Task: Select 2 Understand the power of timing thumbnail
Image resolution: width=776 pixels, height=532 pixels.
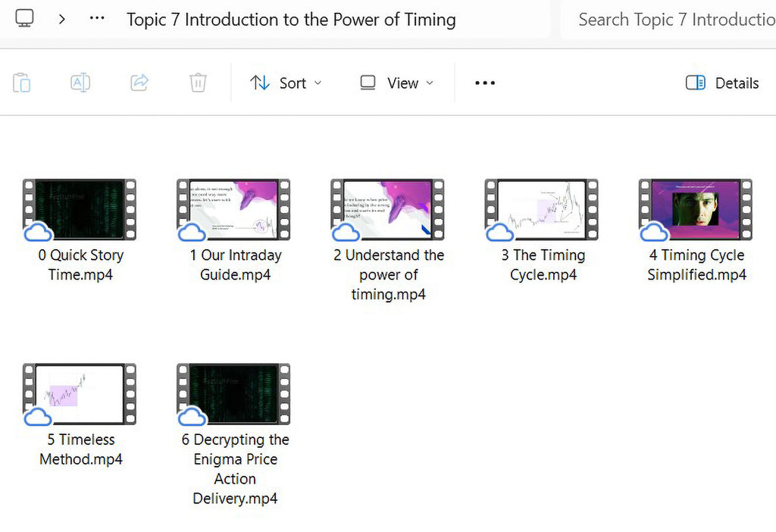Action: 387,209
